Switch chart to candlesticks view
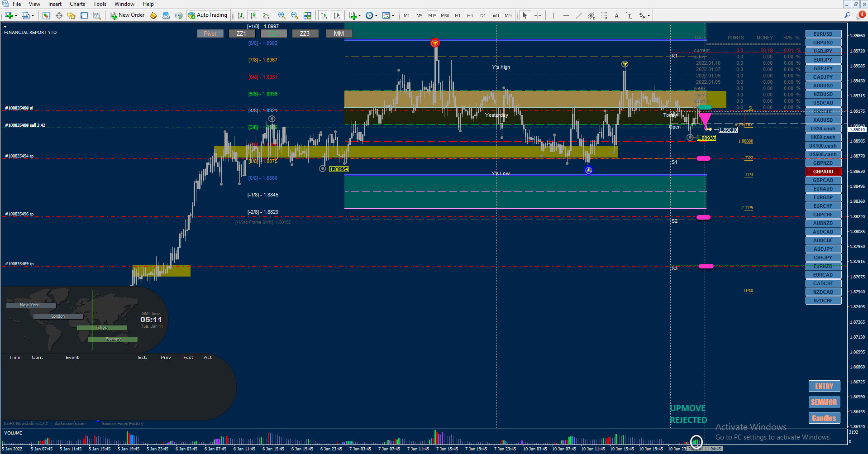This screenshot has height=454, width=868. click(253, 15)
